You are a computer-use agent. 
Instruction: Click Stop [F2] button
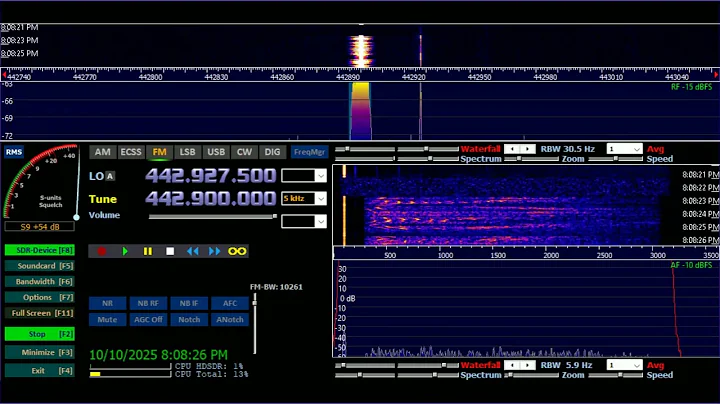(x=39, y=334)
